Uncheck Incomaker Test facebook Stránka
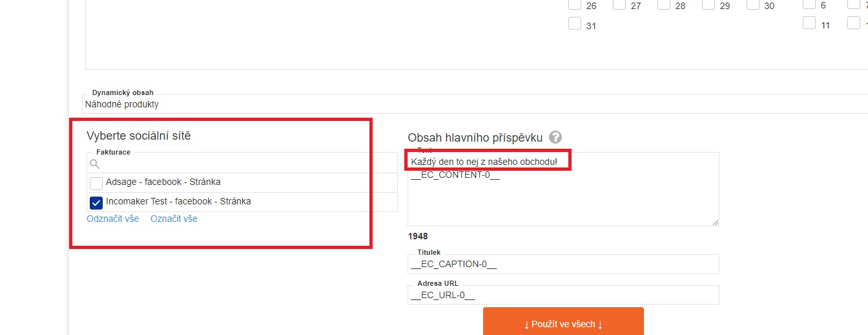 [x=96, y=202]
